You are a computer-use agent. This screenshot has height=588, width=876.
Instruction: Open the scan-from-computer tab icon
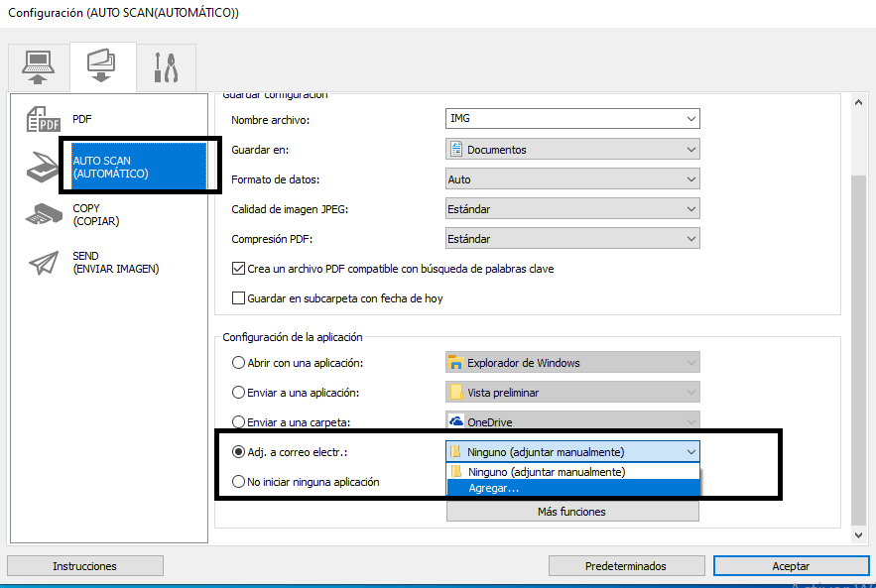pyautogui.click(x=39, y=66)
